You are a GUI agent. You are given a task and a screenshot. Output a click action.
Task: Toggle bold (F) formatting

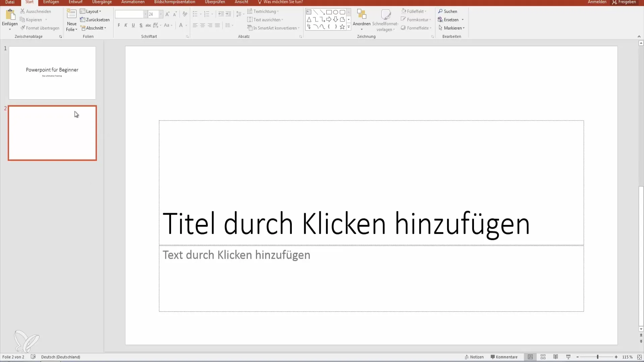[119, 25]
